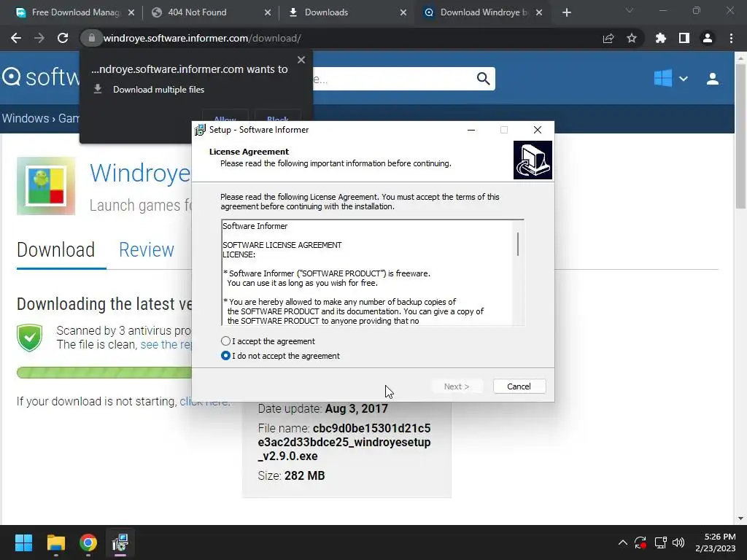Close the 404 Not Found tab
Viewport: 747px width, 560px height.
(x=268, y=12)
